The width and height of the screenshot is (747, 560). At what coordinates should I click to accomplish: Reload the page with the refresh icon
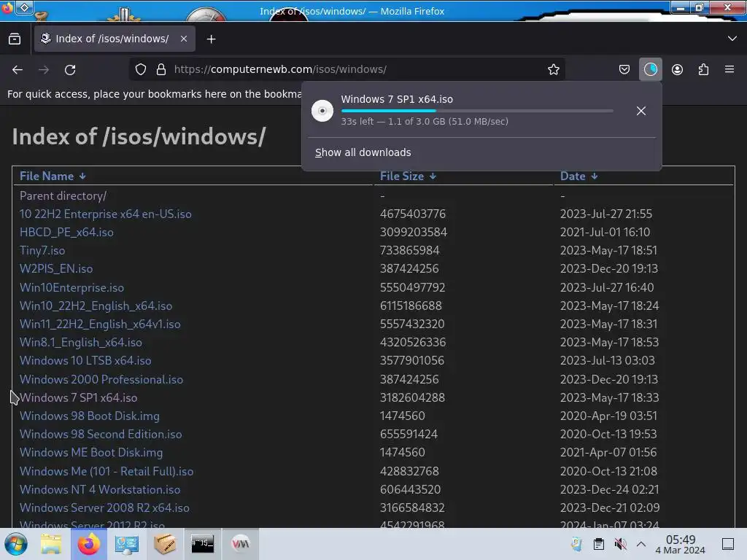point(70,69)
